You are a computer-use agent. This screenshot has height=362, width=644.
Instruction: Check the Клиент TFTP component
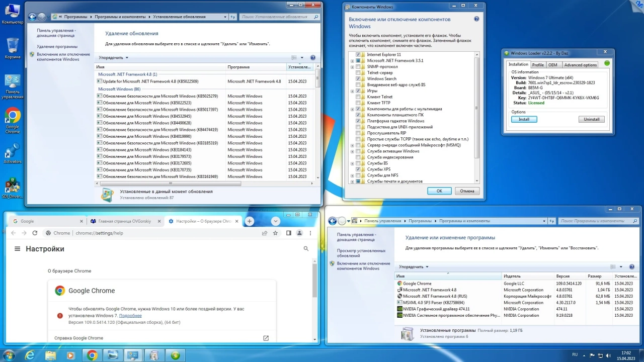coord(358,103)
